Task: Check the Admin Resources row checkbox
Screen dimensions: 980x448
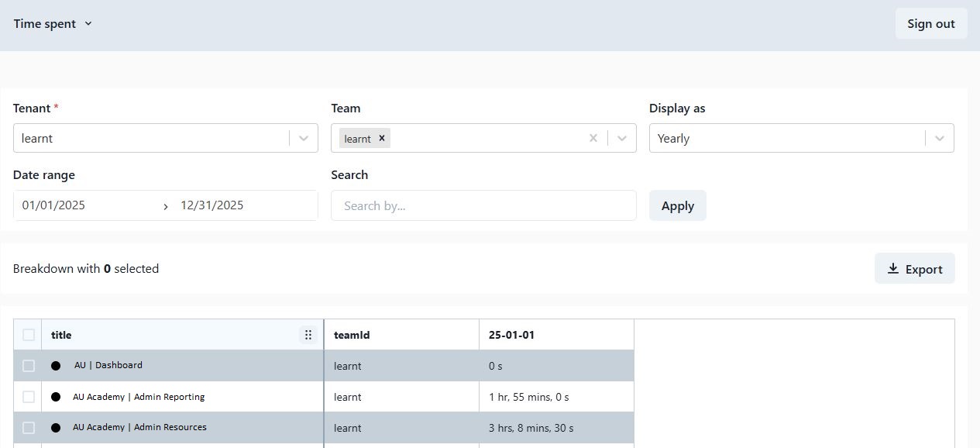Action: point(29,428)
